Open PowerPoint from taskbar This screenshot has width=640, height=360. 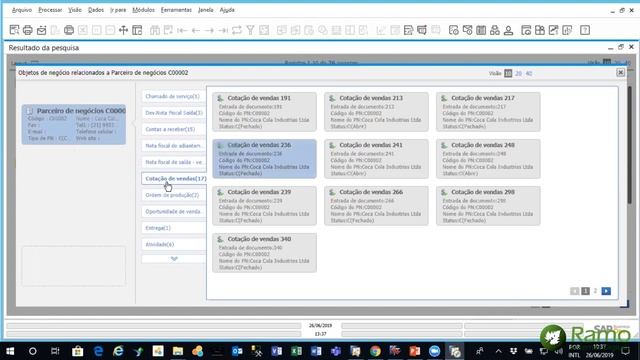point(415,351)
